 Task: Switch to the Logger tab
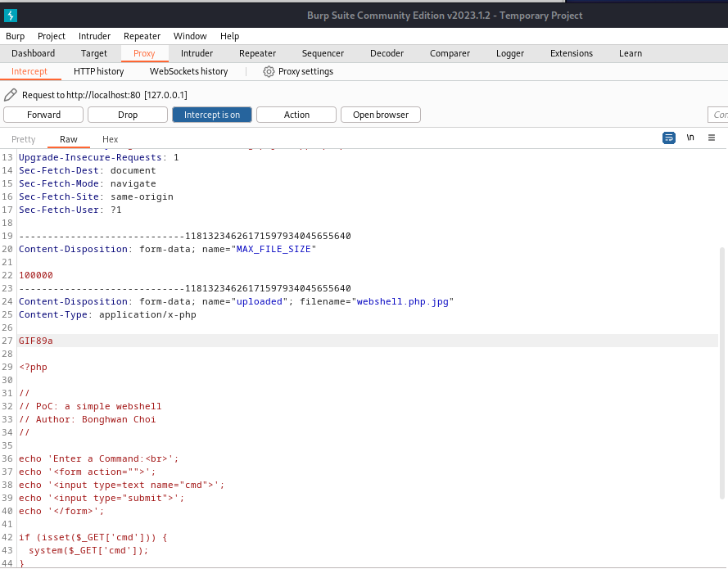(510, 53)
